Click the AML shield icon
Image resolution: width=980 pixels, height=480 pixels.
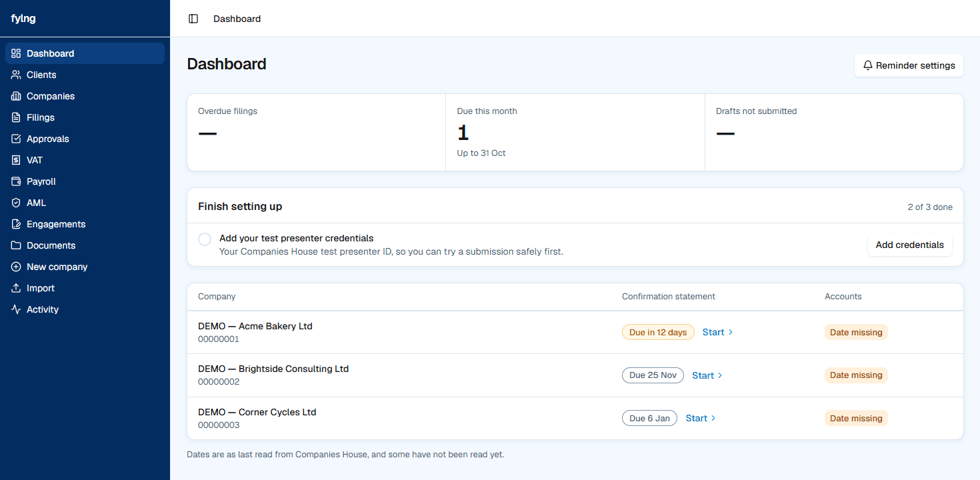click(16, 203)
